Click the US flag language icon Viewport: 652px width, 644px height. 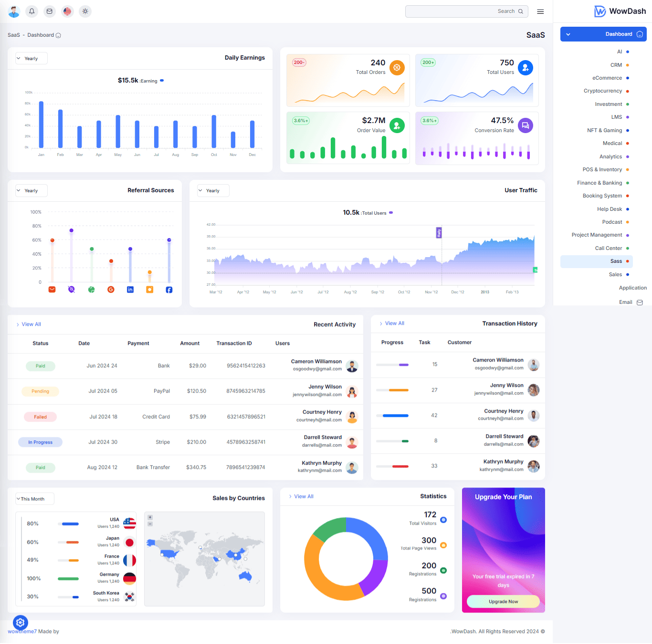67,11
